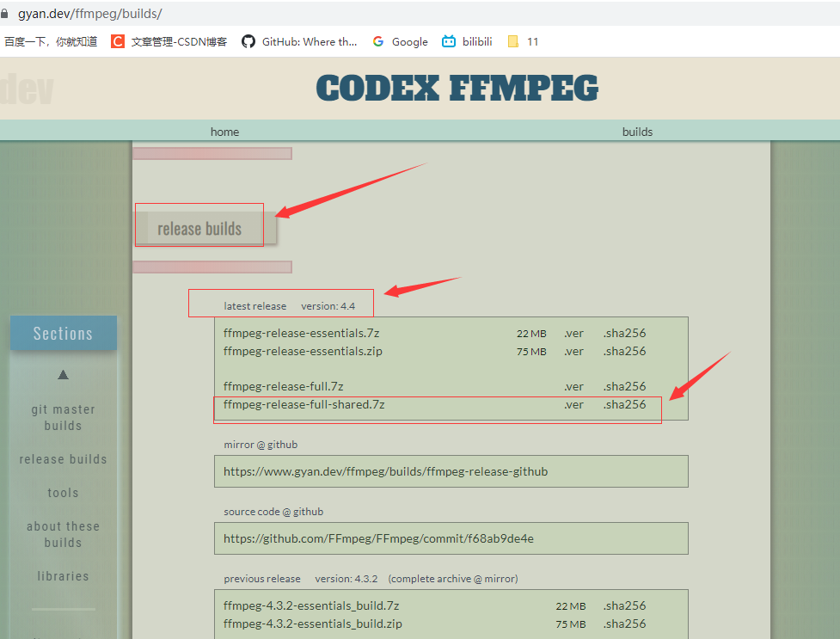This screenshot has width=840, height=639.
Task: Click the 'latest release' label text
Action: coord(255,306)
